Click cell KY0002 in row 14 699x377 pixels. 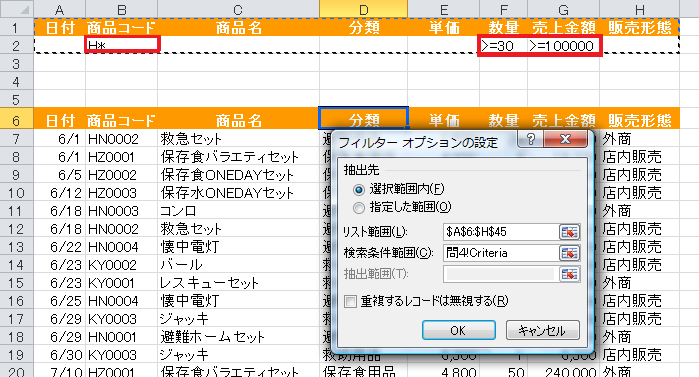point(121,265)
